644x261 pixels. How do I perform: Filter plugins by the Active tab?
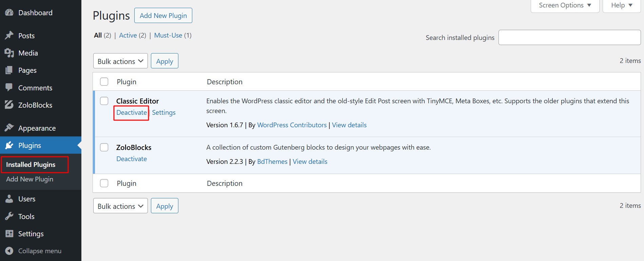[128, 35]
